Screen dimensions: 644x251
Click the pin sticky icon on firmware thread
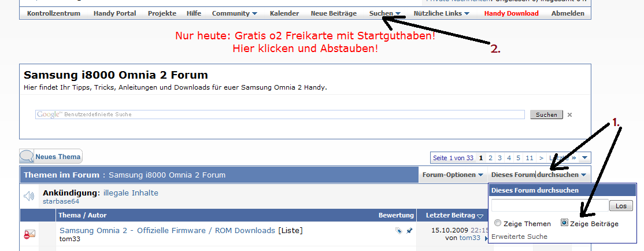[409, 231]
